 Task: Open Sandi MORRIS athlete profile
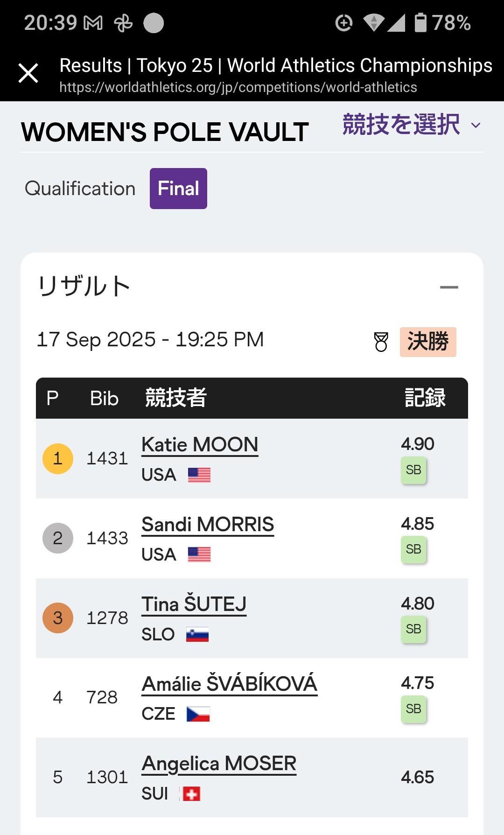[208, 525]
